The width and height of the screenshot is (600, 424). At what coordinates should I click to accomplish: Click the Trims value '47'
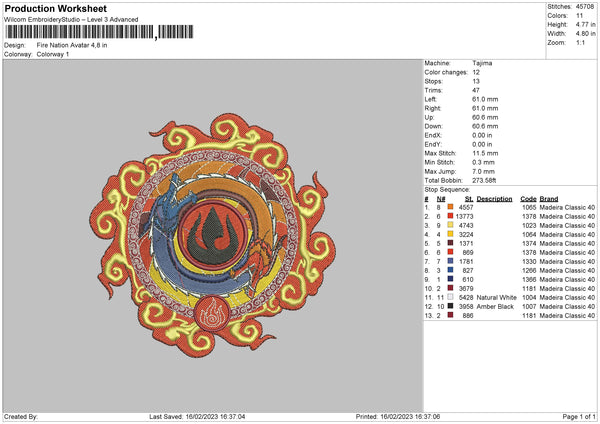[476, 90]
